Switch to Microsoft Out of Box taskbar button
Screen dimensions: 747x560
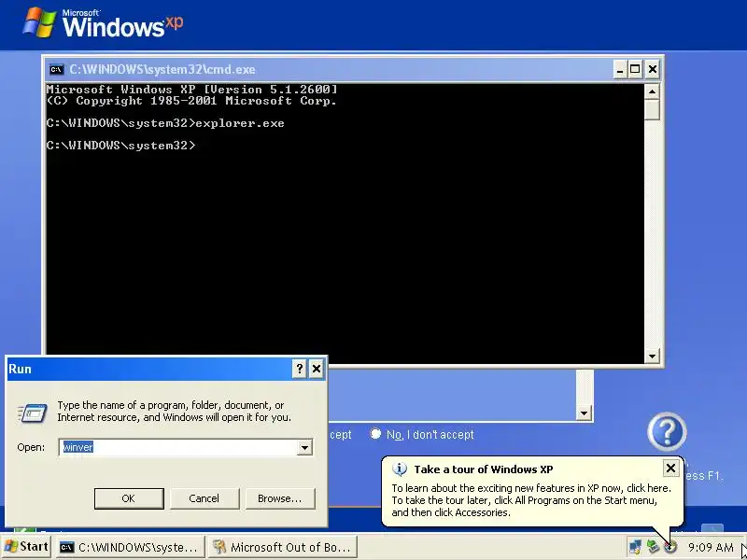coord(282,547)
